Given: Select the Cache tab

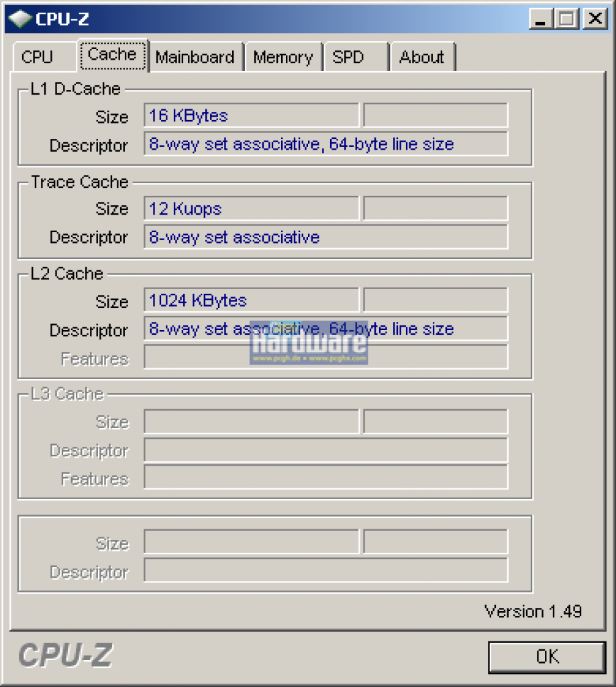Looking at the screenshot, I should 113,55.
